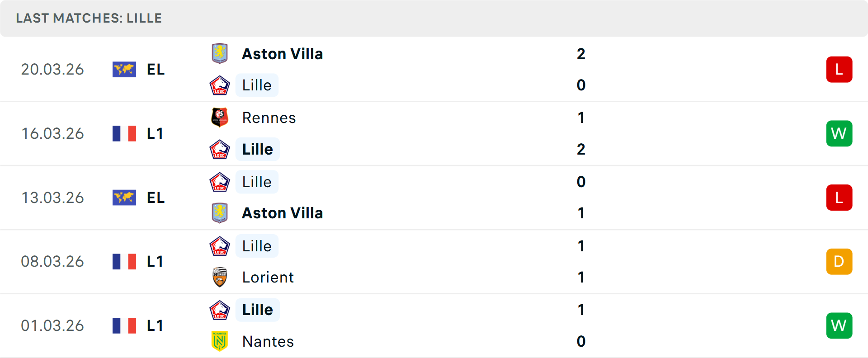Click the EL label on 13.03.26 row
This screenshot has width=868, height=358.
coord(156,198)
